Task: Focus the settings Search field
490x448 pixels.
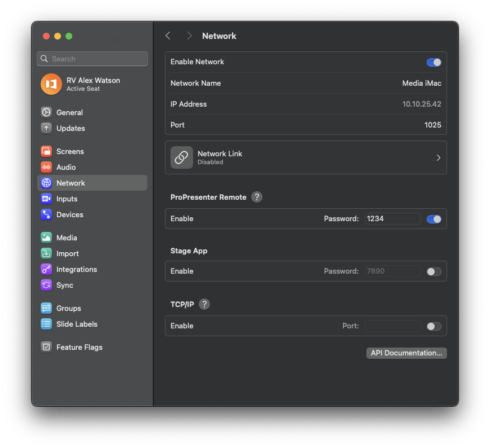Action: point(97,59)
